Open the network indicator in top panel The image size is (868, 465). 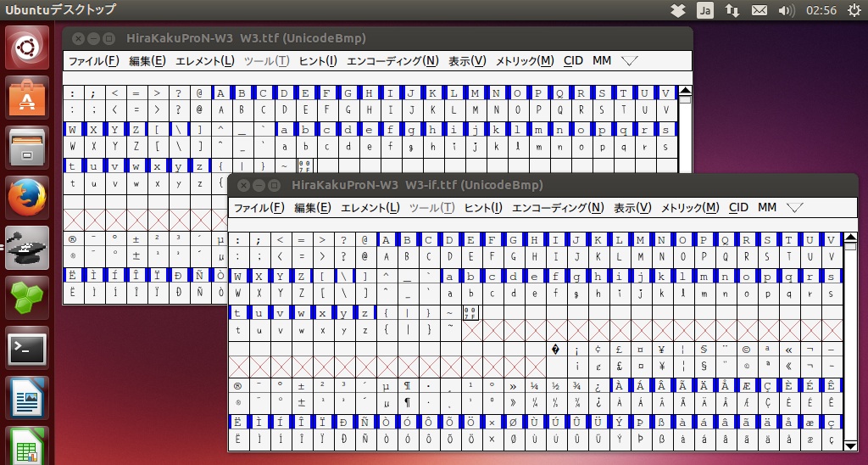(732, 10)
